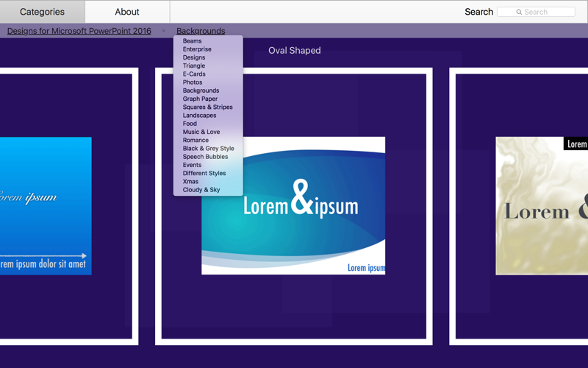
Task: Choose Enterprise in the category menu
Action: coord(197,49)
